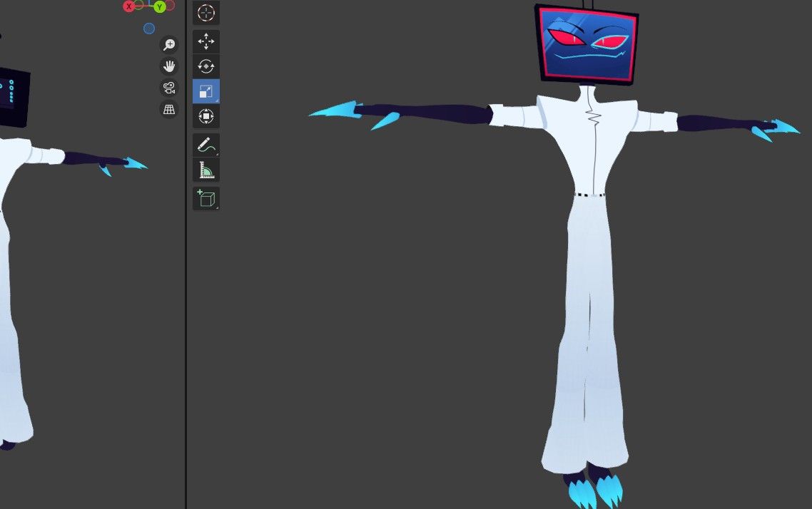Click the green Y axis gizmo handle
Viewport: 812px width, 509px height.
[160, 6]
